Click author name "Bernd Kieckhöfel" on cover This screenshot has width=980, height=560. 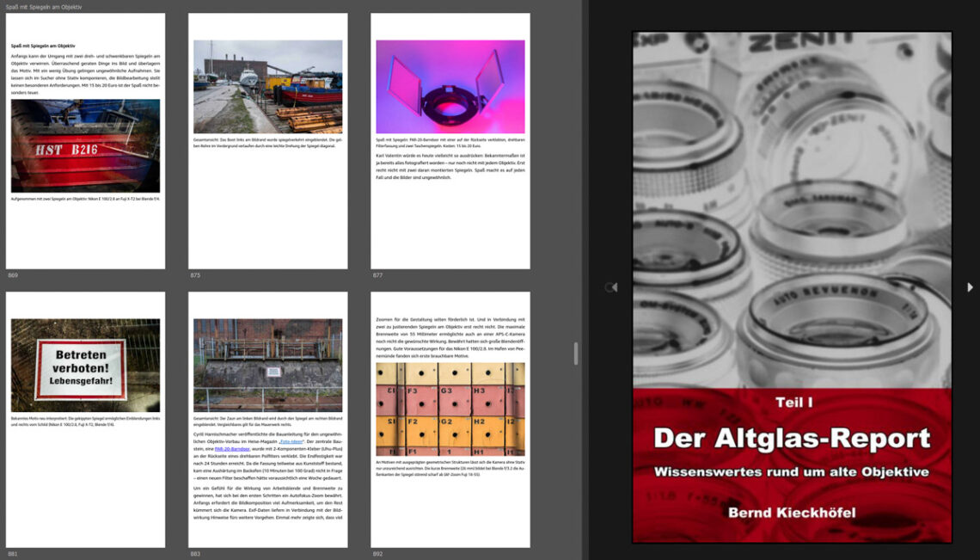(792, 513)
